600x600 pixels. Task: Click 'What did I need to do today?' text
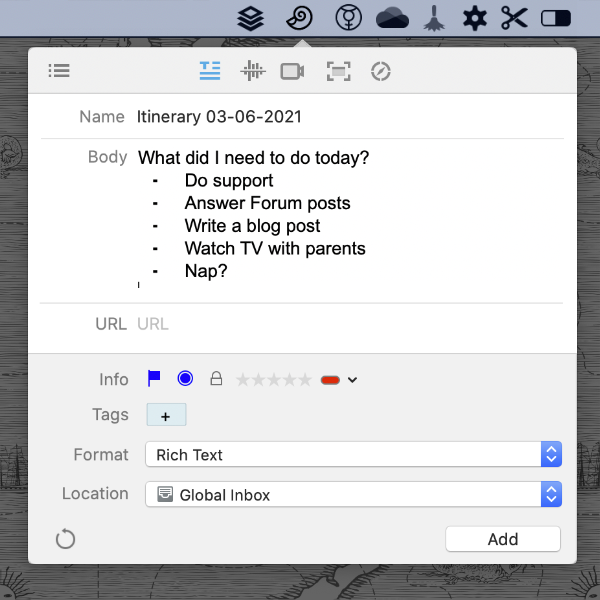pos(253,158)
